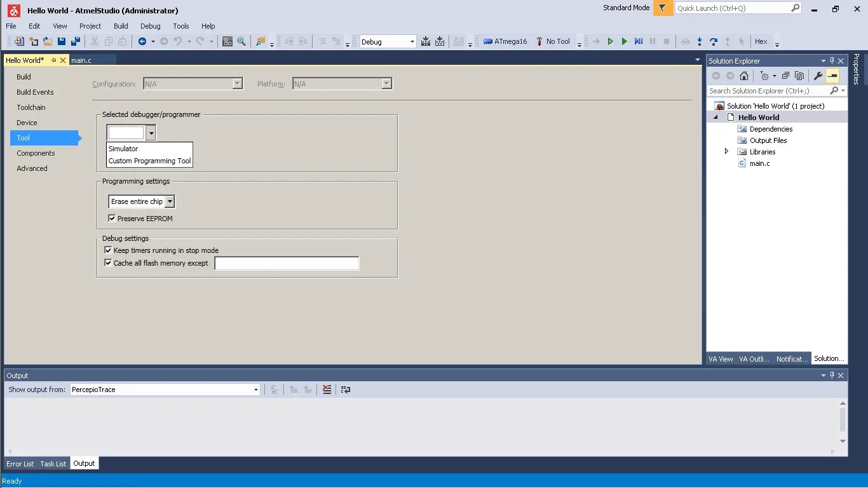The height and width of the screenshot is (488, 868).
Task: Toggle the Preserve EEPROM checkbox
Action: (112, 218)
